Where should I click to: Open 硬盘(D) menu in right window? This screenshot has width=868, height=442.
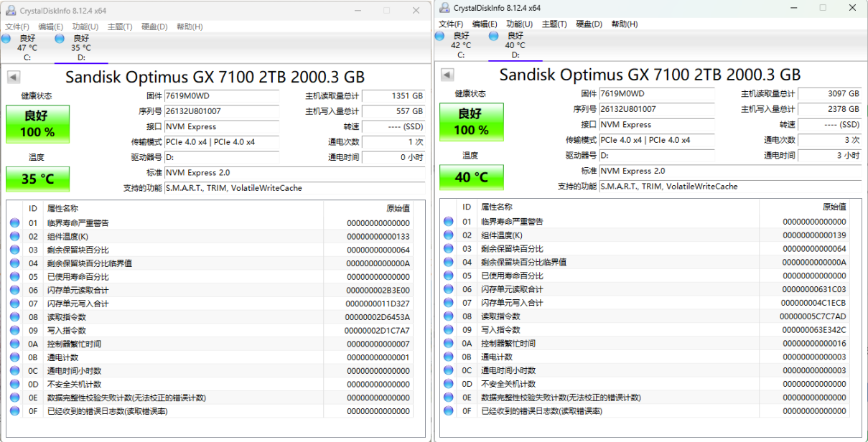tap(589, 24)
